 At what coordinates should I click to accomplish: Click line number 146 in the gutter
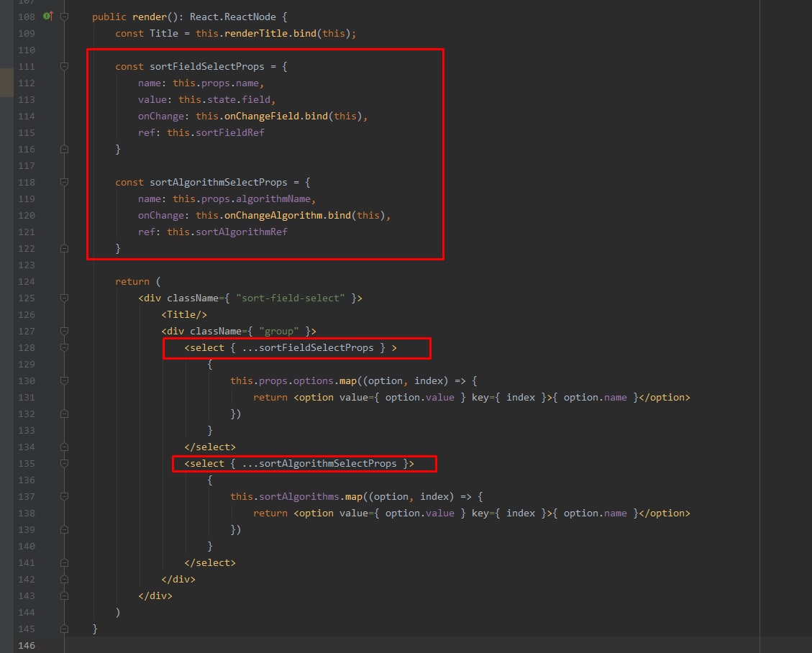[x=27, y=646]
